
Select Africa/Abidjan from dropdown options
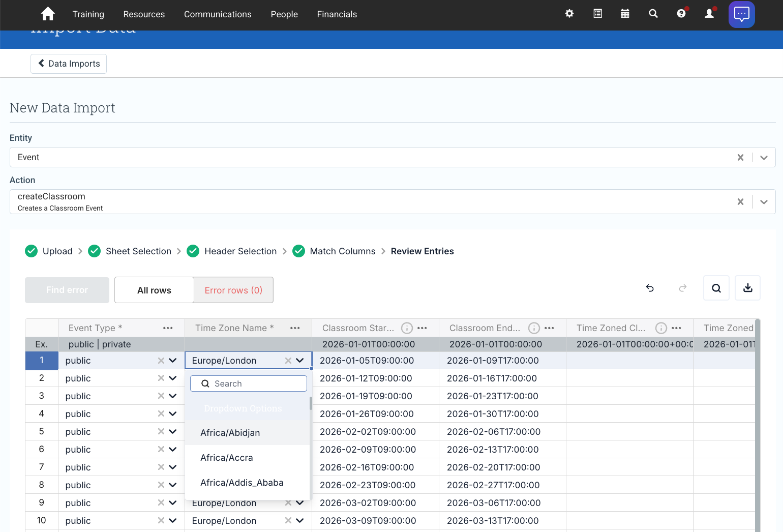coord(247,433)
